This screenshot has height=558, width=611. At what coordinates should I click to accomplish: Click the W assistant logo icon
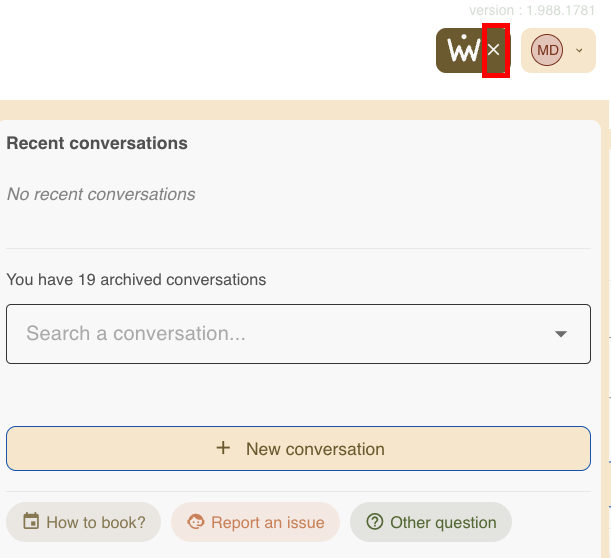462,50
